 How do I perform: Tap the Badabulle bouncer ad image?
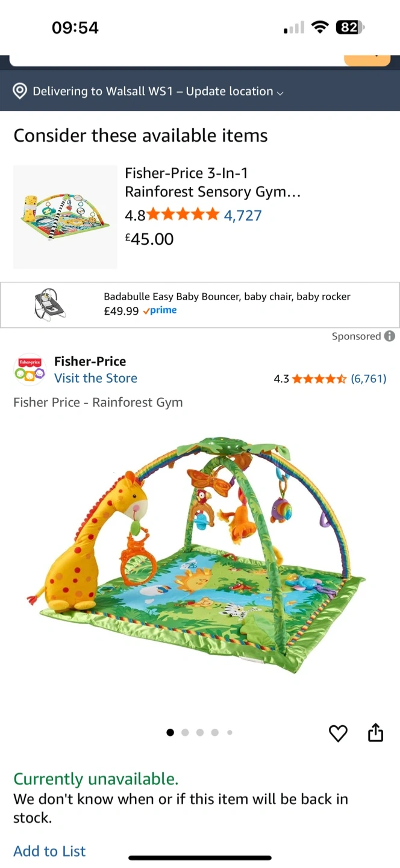pyautogui.click(x=49, y=304)
